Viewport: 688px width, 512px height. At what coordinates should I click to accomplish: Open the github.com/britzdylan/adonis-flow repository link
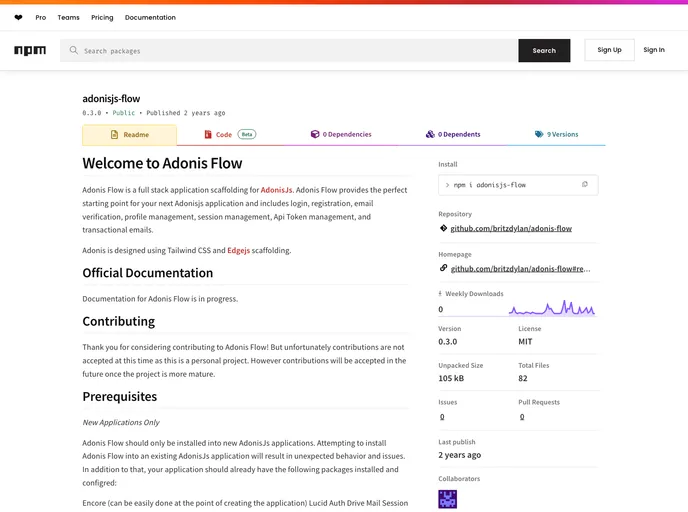[x=511, y=228]
